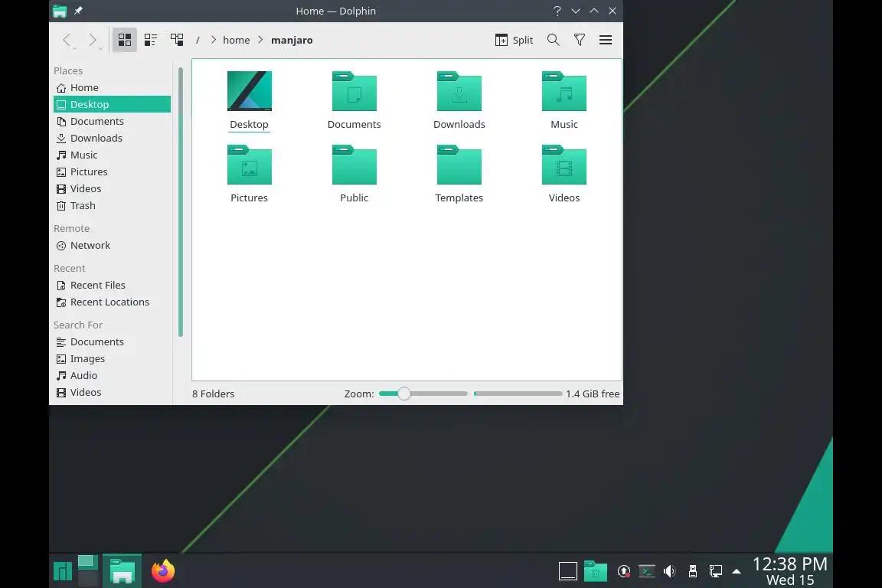This screenshot has height=588, width=882.
Task: Click the '8 Folders' status text
Action: click(213, 394)
